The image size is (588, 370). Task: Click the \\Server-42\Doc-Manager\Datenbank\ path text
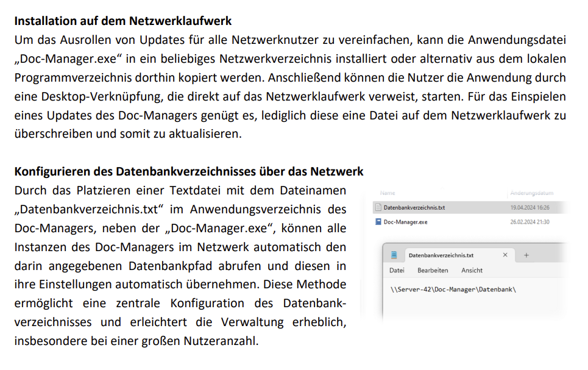click(x=453, y=290)
